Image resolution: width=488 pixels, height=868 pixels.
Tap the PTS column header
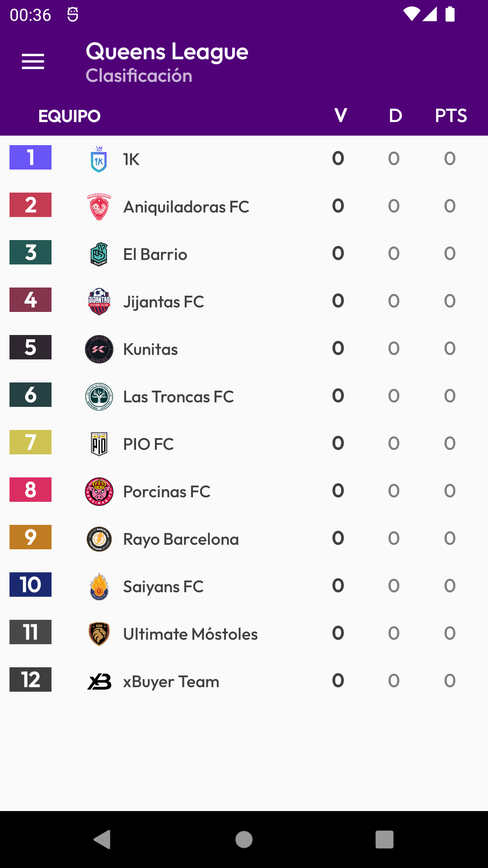[450, 116]
